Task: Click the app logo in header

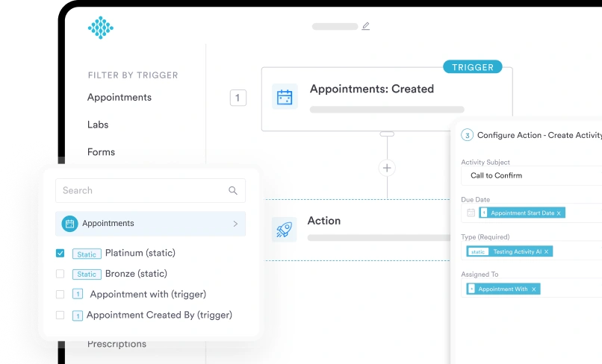Action: (x=100, y=28)
